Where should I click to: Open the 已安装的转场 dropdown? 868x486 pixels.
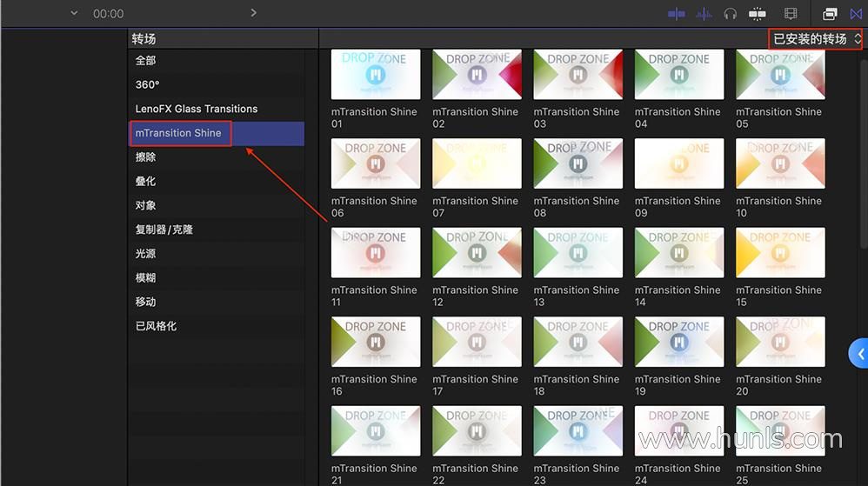[x=816, y=39]
